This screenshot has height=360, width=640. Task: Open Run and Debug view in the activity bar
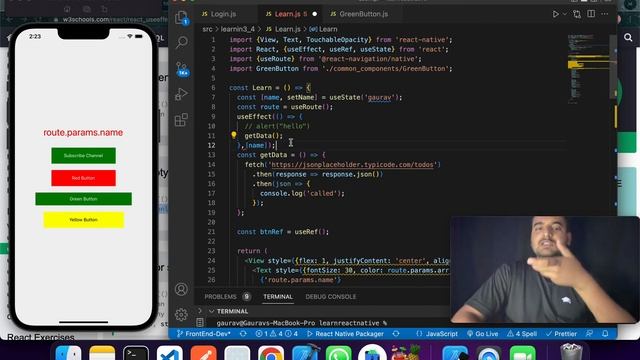[182, 94]
